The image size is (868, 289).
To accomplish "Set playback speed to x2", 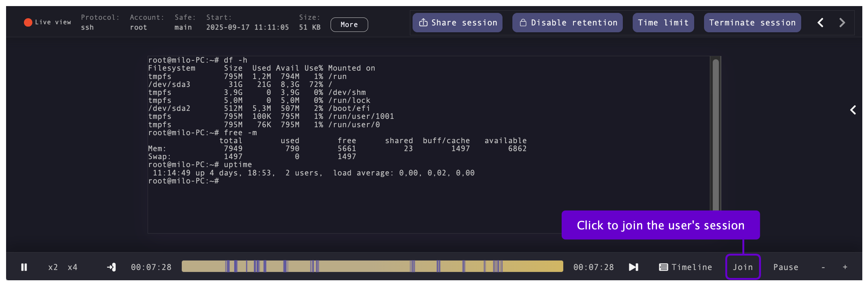I will [x=53, y=267].
